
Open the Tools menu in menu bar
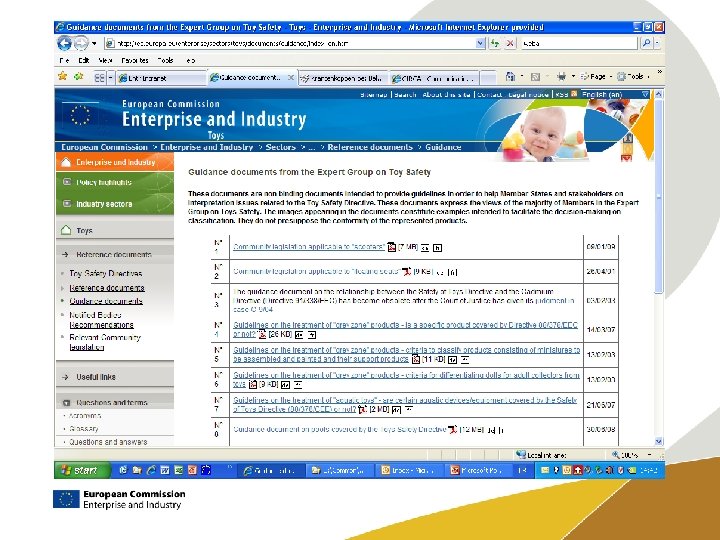coord(165,60)
